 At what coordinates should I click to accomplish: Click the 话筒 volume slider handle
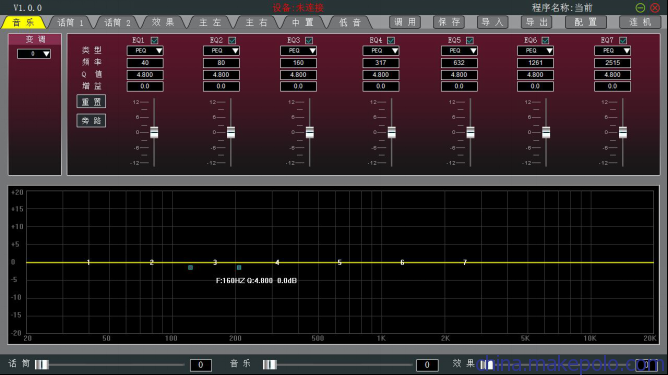click(42, 364)
